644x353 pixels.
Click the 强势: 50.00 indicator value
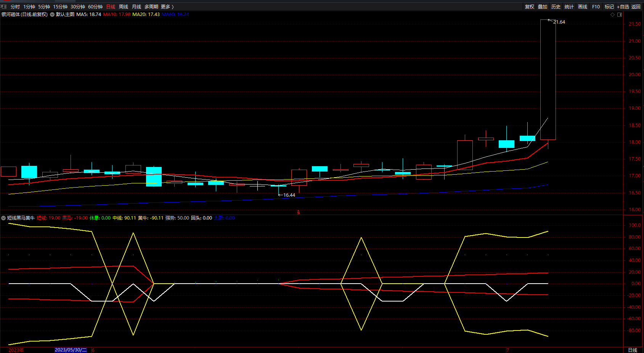(177, 218)
